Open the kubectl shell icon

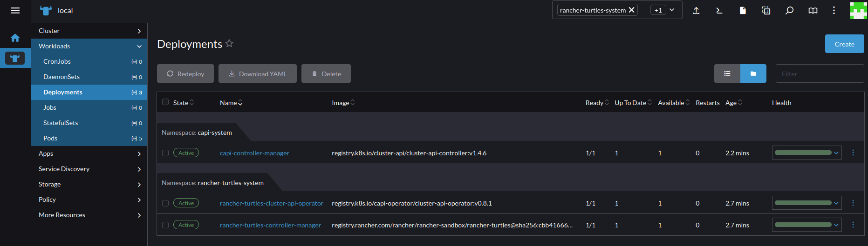719,10
